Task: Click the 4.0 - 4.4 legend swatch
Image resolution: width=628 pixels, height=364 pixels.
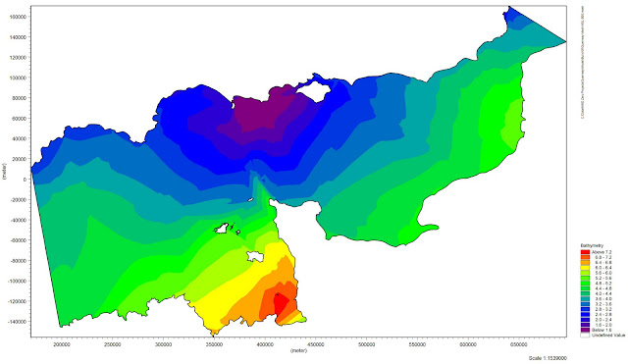Action: click(585, 293)
